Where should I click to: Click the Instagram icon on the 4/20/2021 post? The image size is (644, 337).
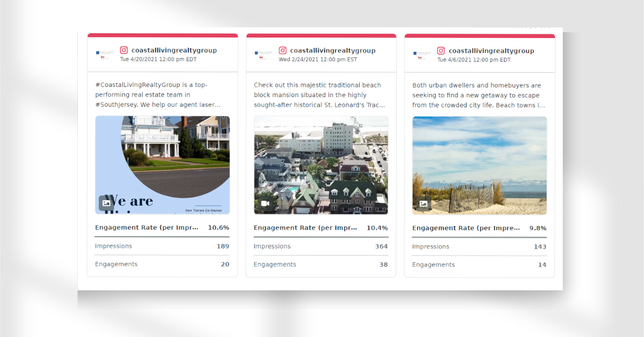(x=124, y=50)
